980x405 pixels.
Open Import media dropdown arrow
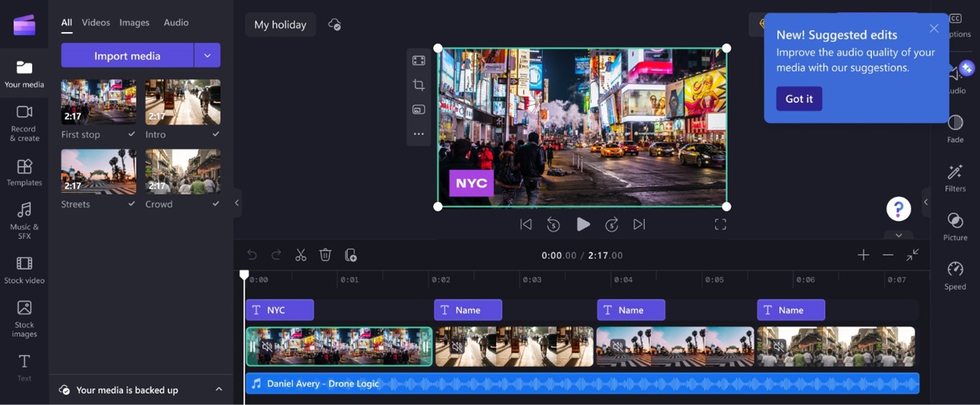point(207,56)
